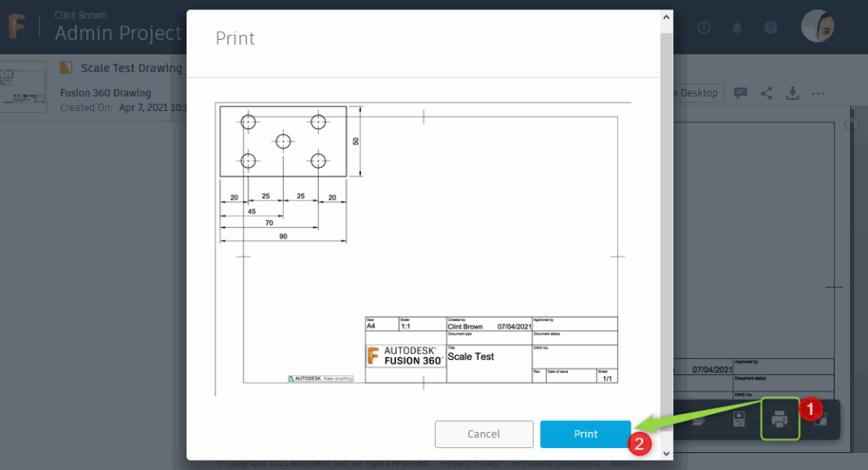
Task: Download the drawing using download icon
Action: click(x=793, y=93)
